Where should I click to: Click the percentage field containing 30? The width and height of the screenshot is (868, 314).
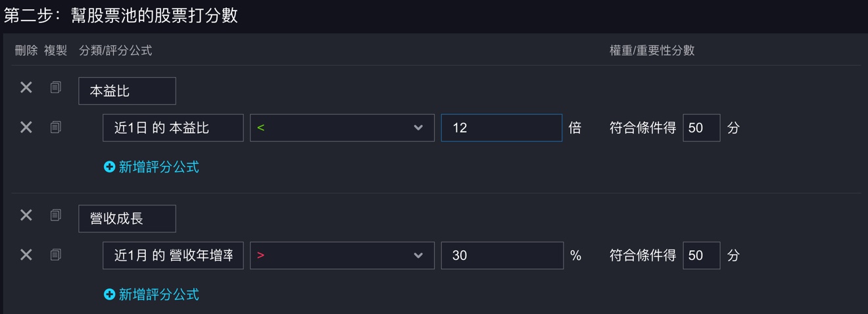(501, 255)
